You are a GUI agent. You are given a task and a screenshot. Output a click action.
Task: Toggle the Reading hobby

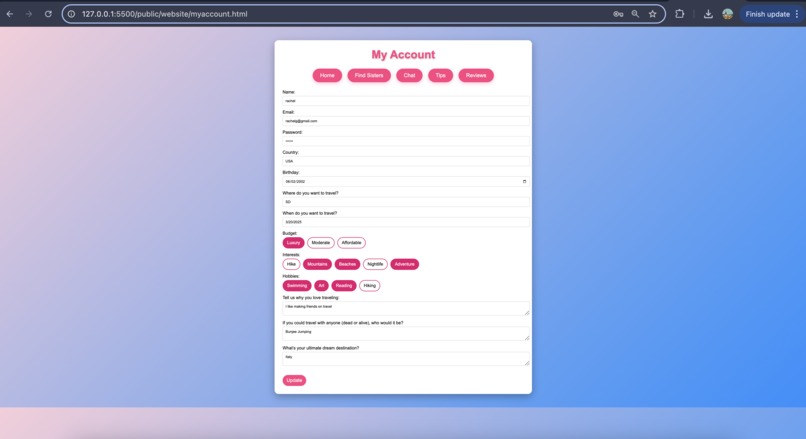coord(344,286)
